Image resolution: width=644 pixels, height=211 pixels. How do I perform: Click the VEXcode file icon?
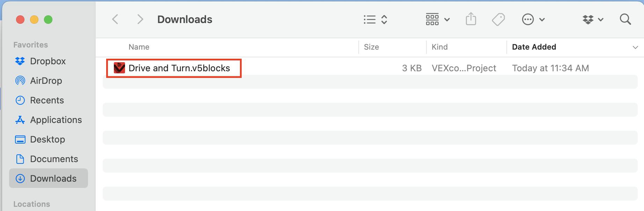pyautogui.click(x=119, y=68)
